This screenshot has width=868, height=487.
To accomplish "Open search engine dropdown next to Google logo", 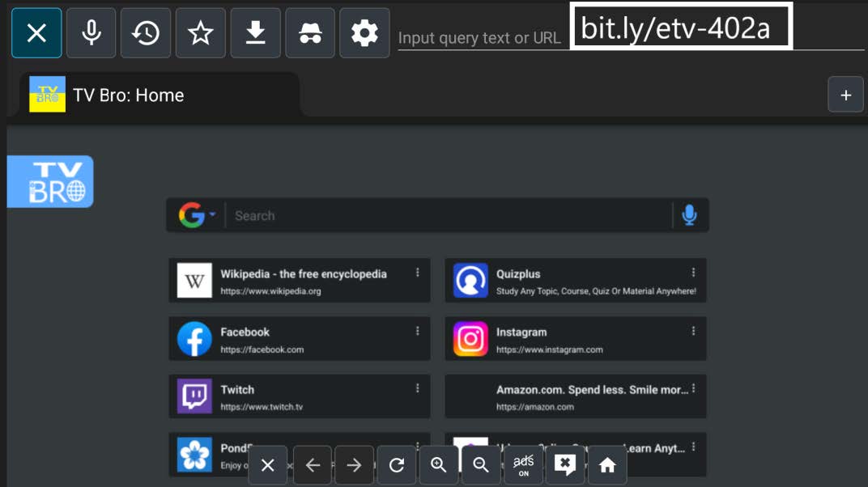I will 213,214.
